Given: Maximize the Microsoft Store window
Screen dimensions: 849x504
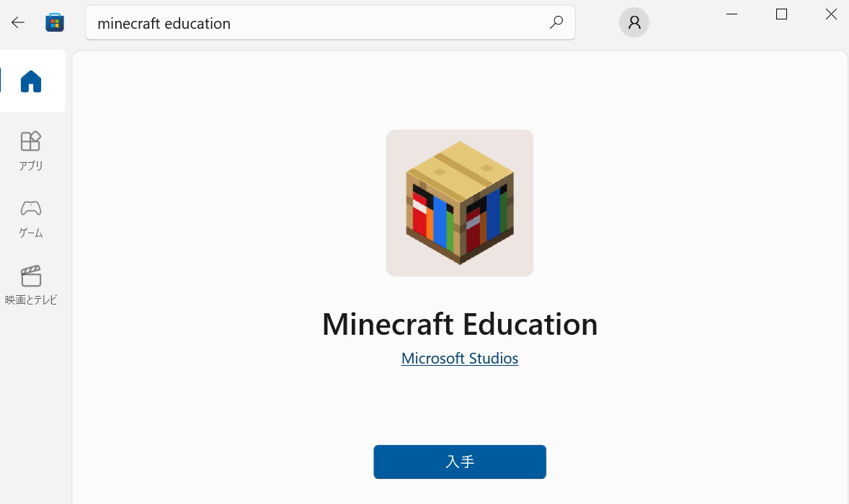Looking at the screenshot, I should tap(781, 14).
